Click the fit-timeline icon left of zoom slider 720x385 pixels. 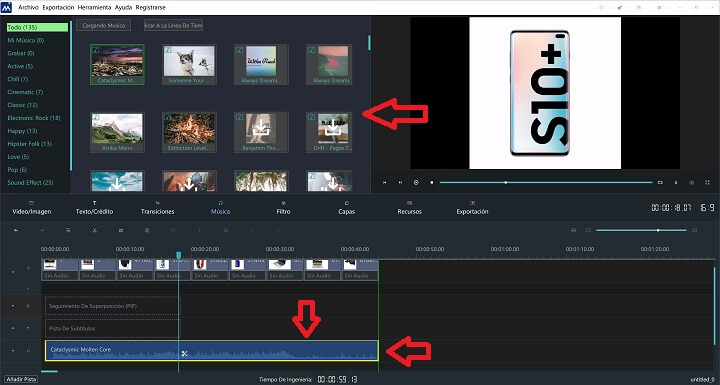coord(573,230)
